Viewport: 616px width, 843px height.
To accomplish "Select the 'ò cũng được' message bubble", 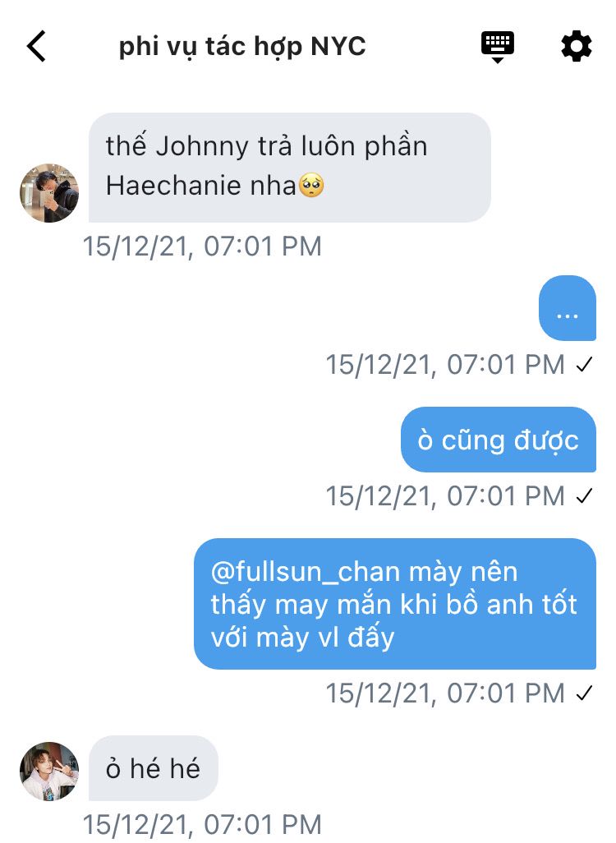I will click(x=499, y=440).
